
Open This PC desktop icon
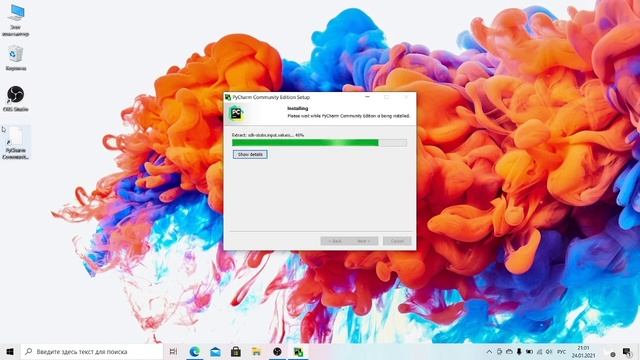click(x=16, y=20)
